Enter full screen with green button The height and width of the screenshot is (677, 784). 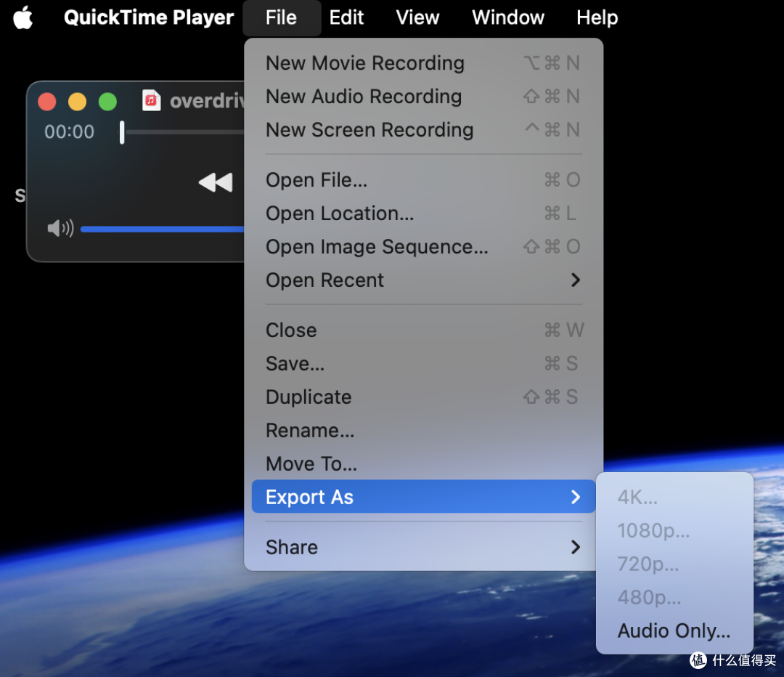pos(107,102)
